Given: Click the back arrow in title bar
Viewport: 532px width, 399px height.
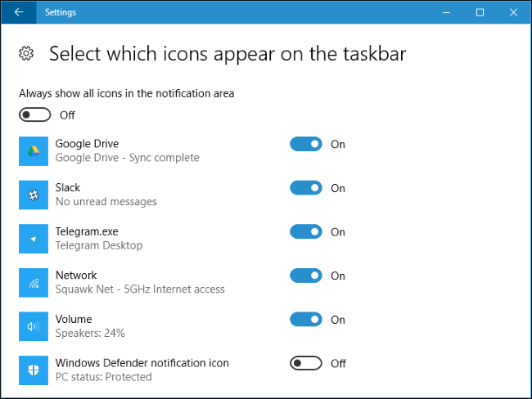Looking at the screenshot, I should click(18, 12).
